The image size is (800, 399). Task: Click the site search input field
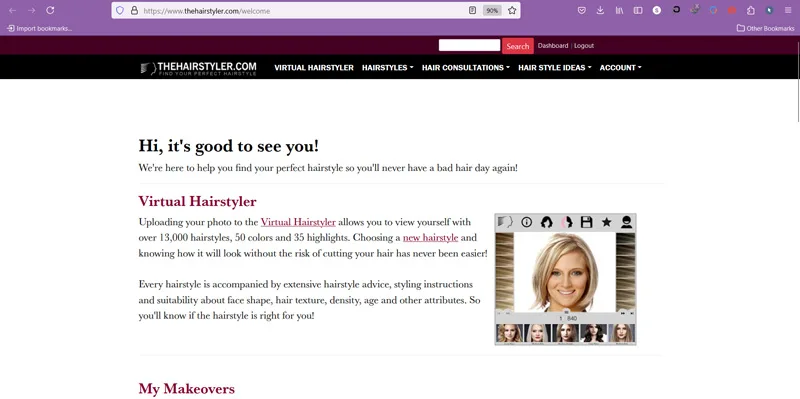click(x=469, y=45)
